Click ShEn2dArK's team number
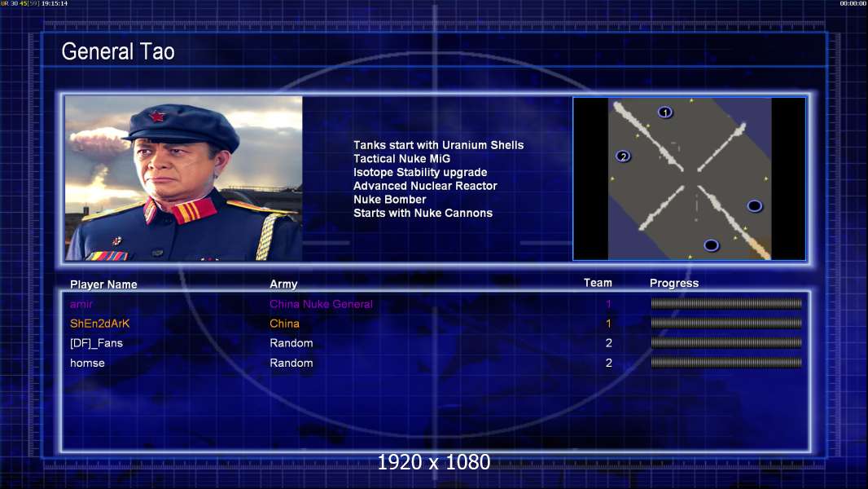Screen dimensions: 868x489 point(608,324)
